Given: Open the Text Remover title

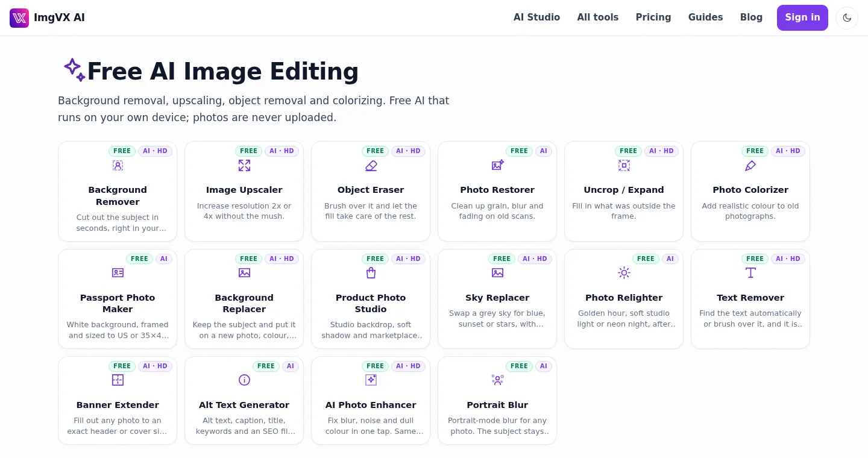Looking at the screenshot, I should [x=750, y=298].
